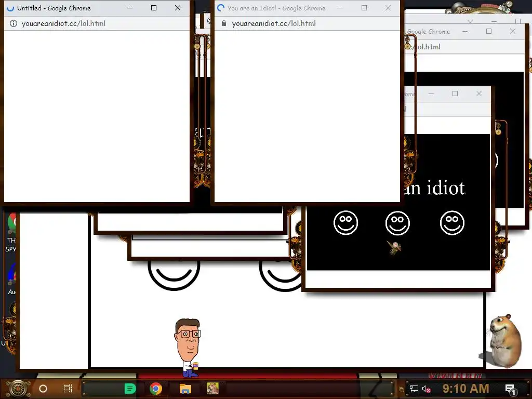
Task: Minimize the You are an Idiot! window
Action: (340, 8)
